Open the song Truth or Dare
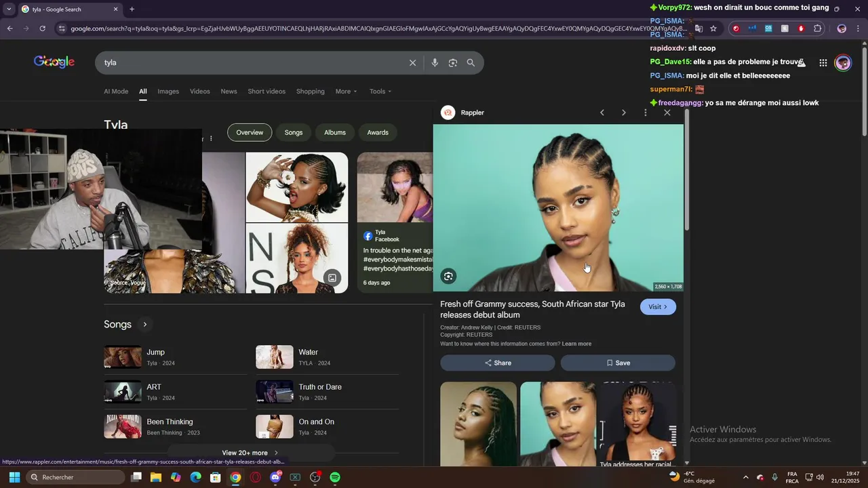 [327, 392]
